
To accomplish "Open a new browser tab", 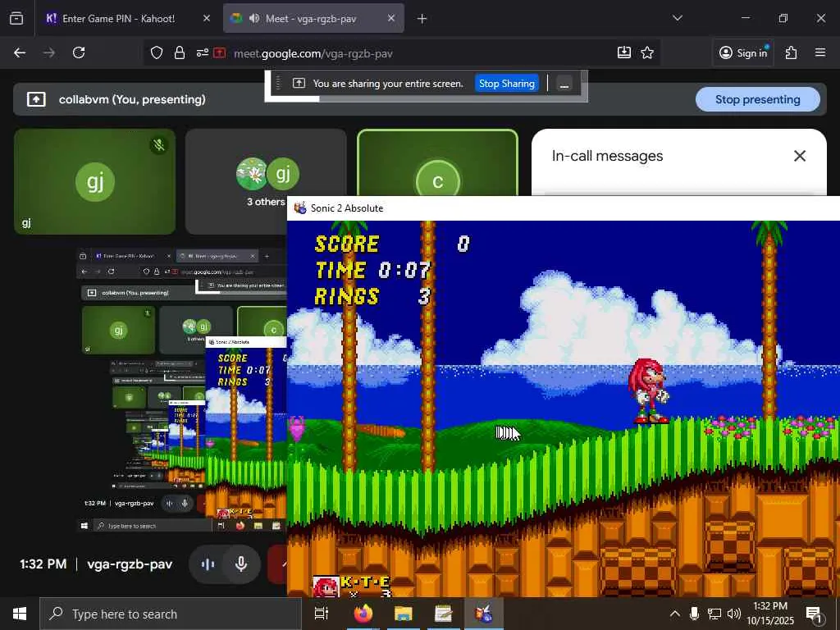I will (422, 19).
